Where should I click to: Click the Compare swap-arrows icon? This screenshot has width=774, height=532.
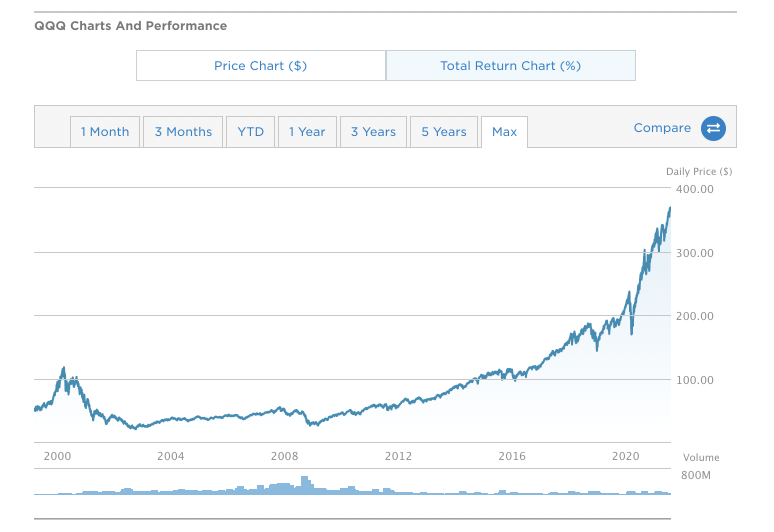coord(713,128)
